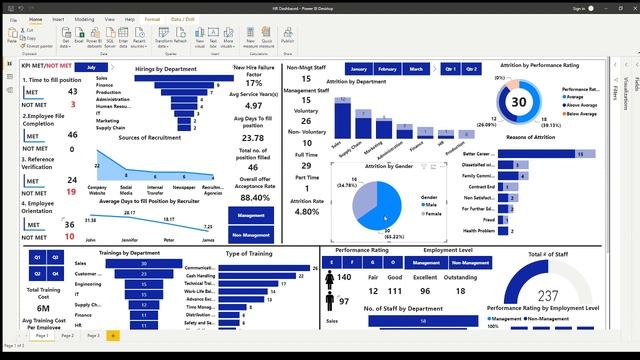Open the Data / Drill ribbon tab

coord(182,20)
